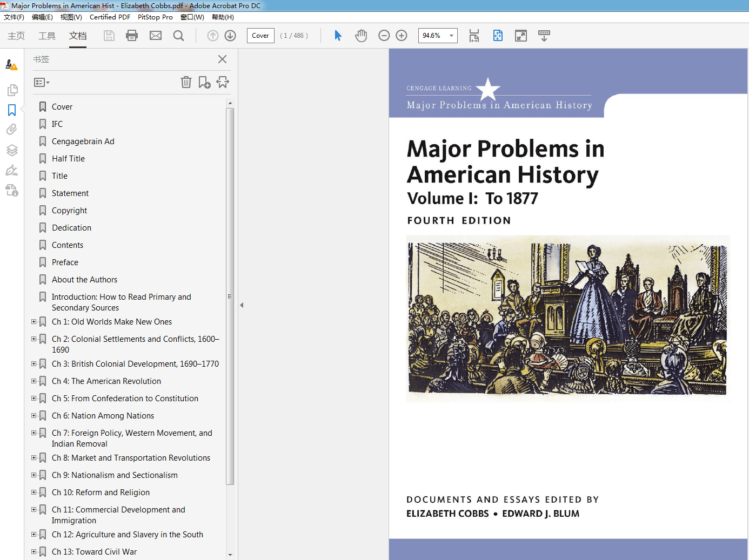This screenshot has height=560, width=749.
Task: Select the Copyright bookmark
Action: pyautogui.click(x=69, y=210)
